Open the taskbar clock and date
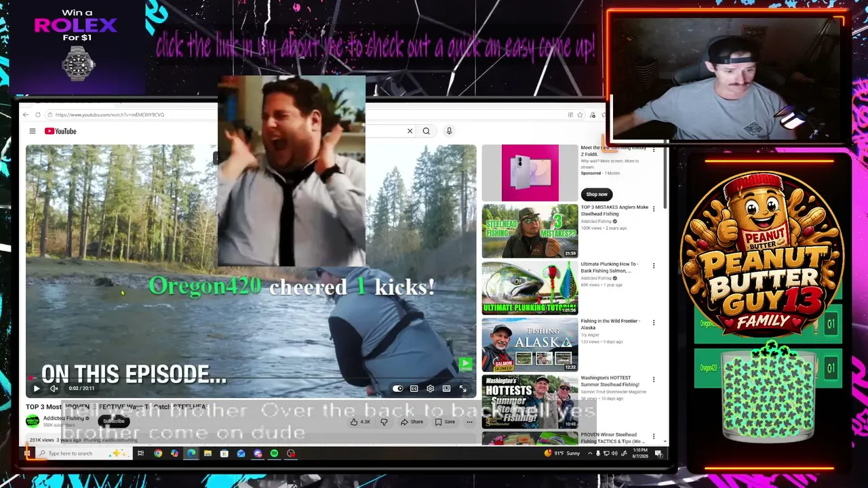This screenshot has width=868, height=488. pyautogui.click(x=641, y=453)
